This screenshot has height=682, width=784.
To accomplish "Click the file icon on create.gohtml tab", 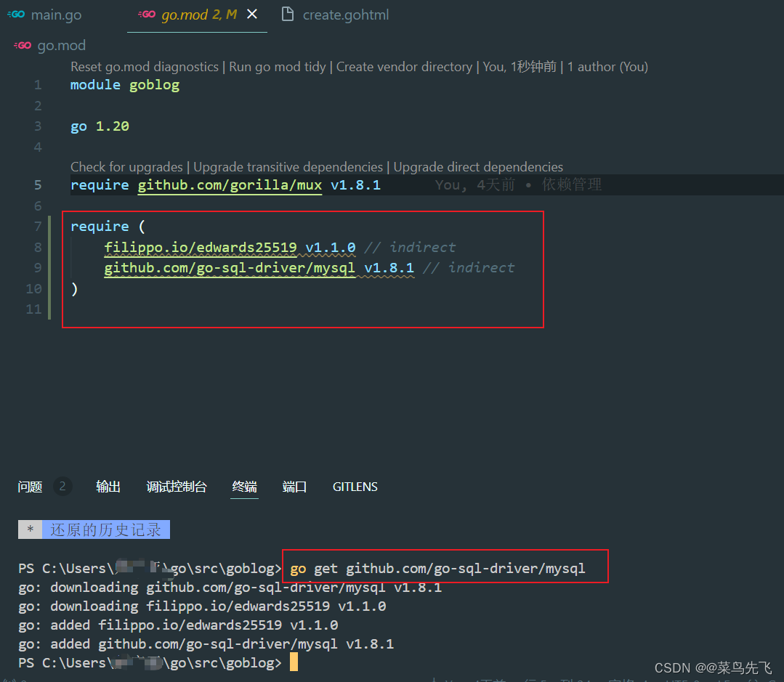I will tap(288, 14).
